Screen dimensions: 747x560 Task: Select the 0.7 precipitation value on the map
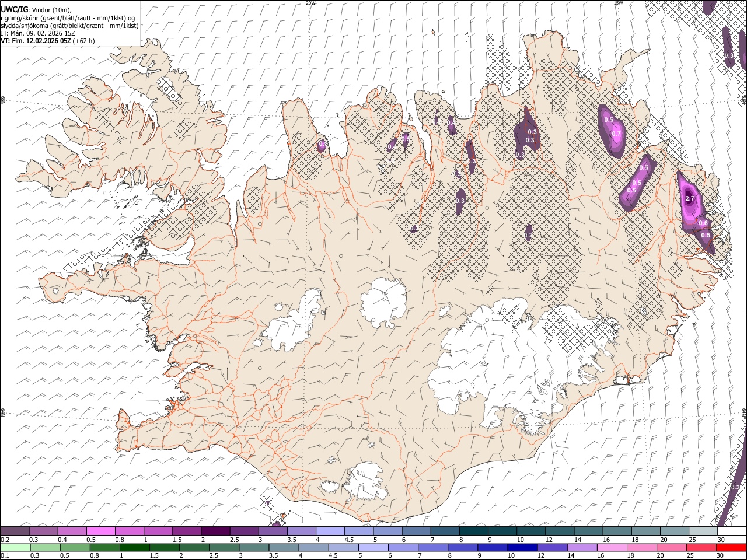pos(616,134)
